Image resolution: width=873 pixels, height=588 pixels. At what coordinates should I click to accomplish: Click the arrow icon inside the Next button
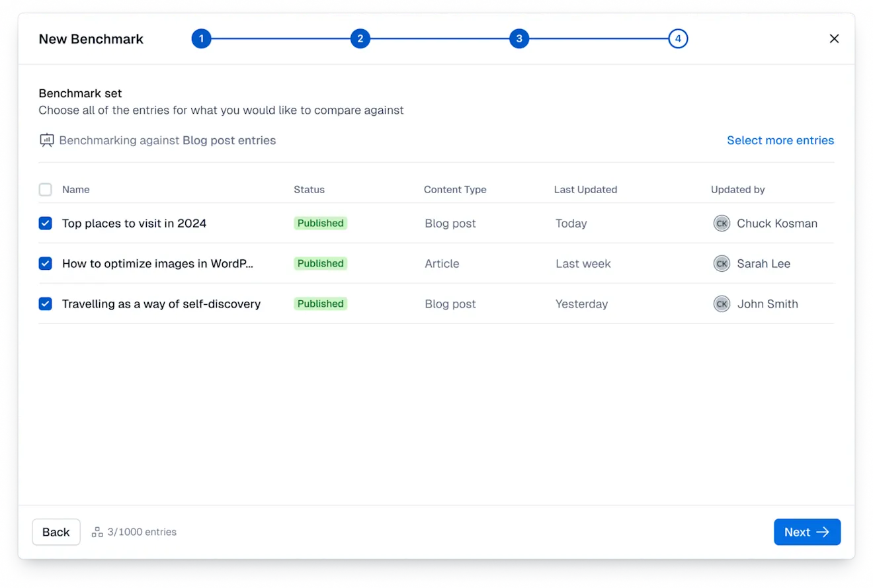(x=823, y=532)
